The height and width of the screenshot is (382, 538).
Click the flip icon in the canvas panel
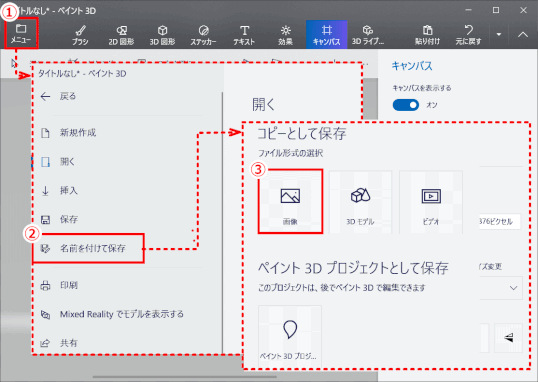coord(508,338)
